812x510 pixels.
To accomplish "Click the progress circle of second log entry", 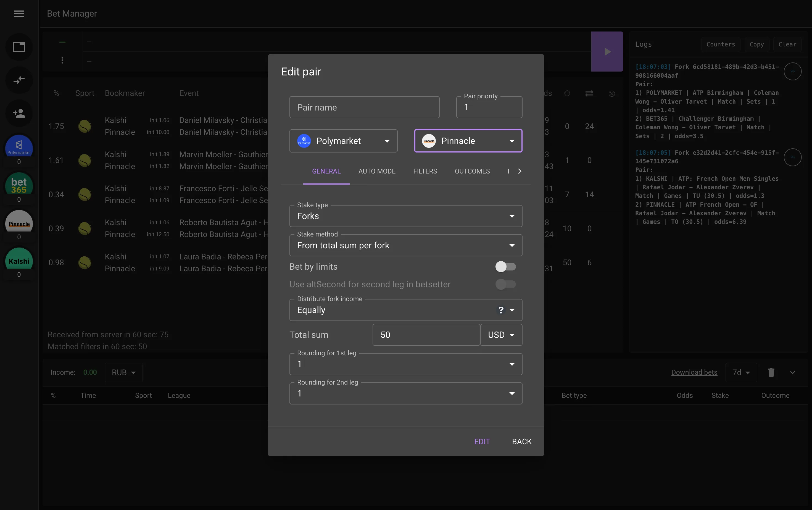I will 792,157.
